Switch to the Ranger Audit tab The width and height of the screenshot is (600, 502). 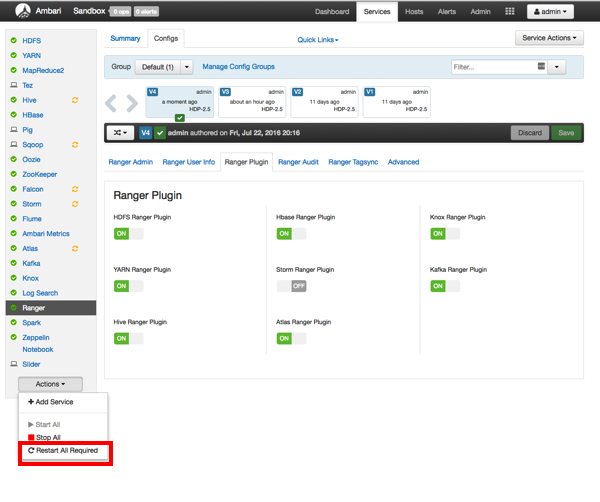(299, 161)
